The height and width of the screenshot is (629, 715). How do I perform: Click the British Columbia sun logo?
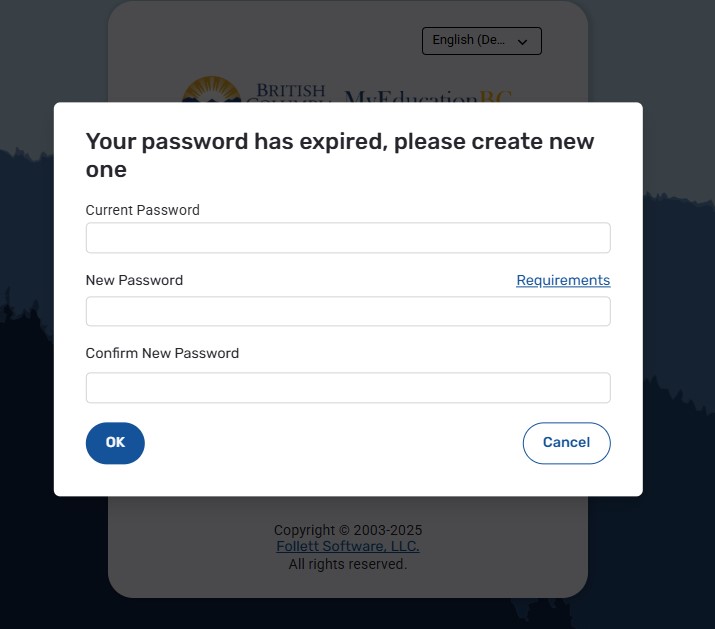pos(208,90)
